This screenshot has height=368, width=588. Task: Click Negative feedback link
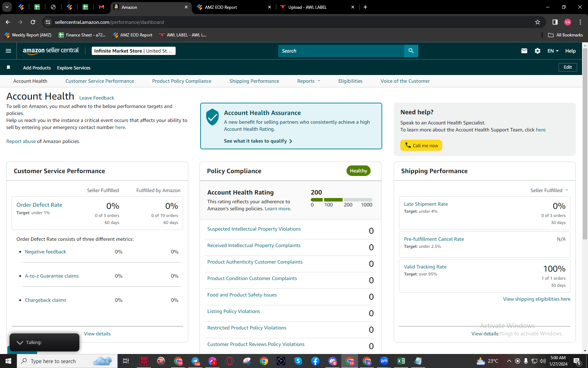(x=45, y=252)
